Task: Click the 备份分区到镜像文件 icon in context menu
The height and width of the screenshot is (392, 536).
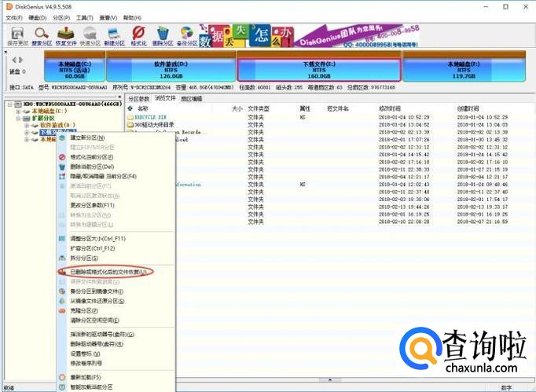Action: (x=62, y=291)
